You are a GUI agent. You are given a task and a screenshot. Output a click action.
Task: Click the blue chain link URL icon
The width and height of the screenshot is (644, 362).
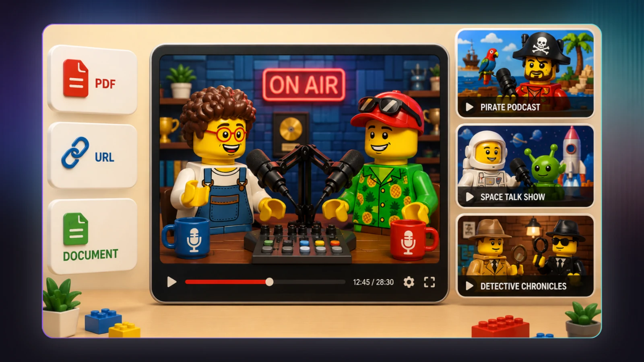[x=75, y=153]
